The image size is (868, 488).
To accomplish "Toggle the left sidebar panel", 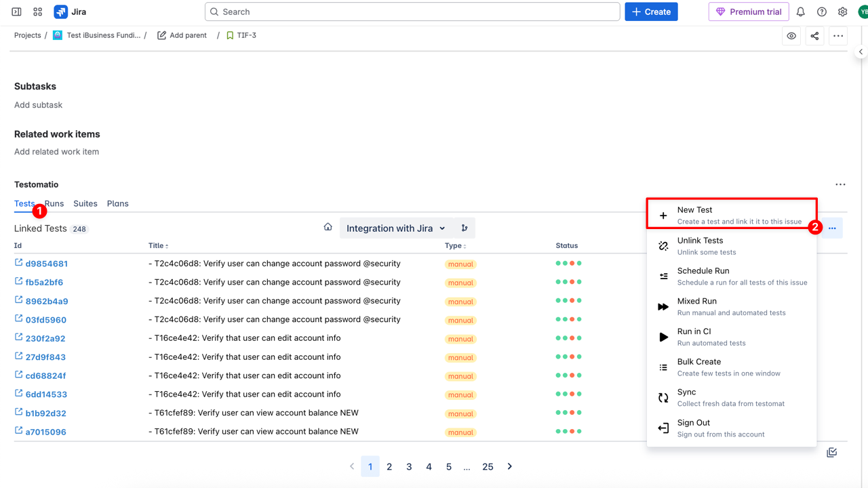I will click(16, 12).
